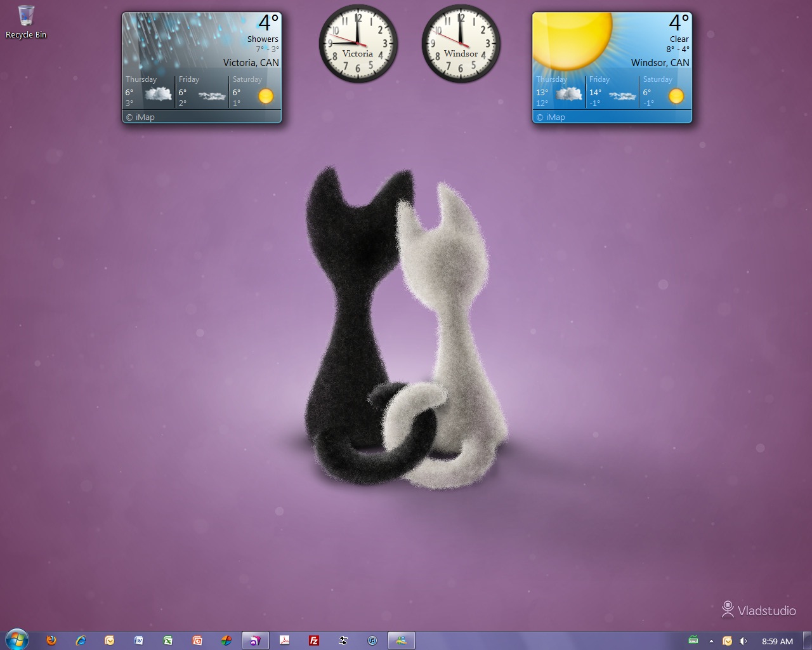Launch Firefox from the taskbar

(x=51, y=640)
